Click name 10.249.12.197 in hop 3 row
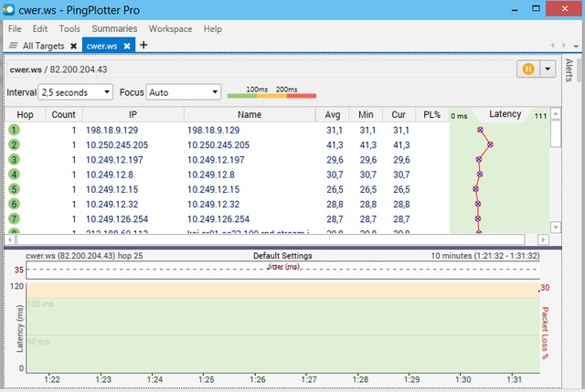Screen dimensions: 585x392 click(x=216, y=160)
